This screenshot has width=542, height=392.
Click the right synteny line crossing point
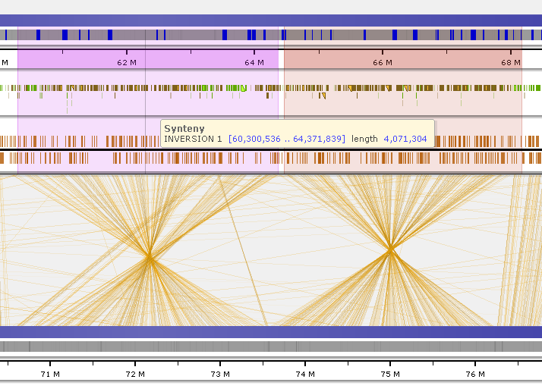pos(390,249)
